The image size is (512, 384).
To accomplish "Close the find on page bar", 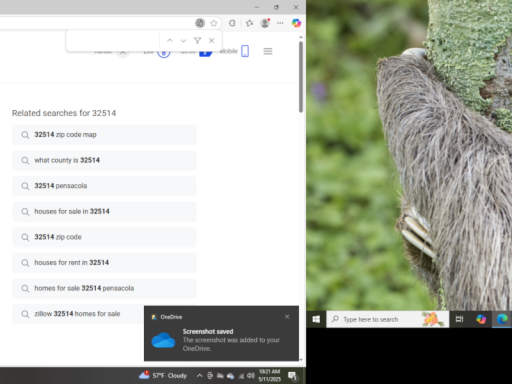I will pyautogui.click(x=211, y=41).
